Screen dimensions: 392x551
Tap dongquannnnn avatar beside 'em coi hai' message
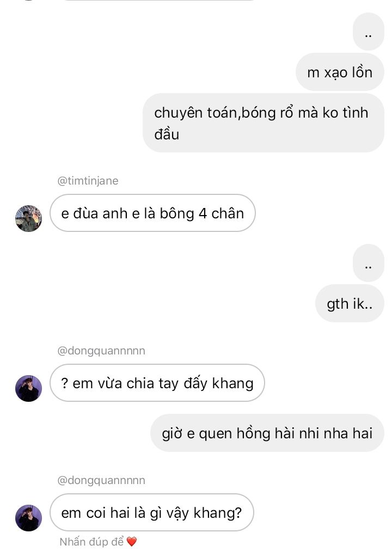(x=28, y=518)
